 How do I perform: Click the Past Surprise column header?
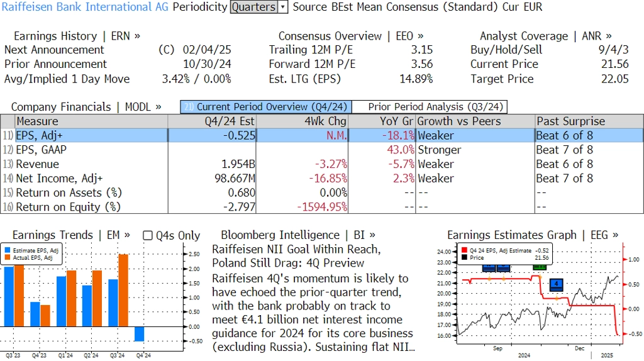click(589, 121)
